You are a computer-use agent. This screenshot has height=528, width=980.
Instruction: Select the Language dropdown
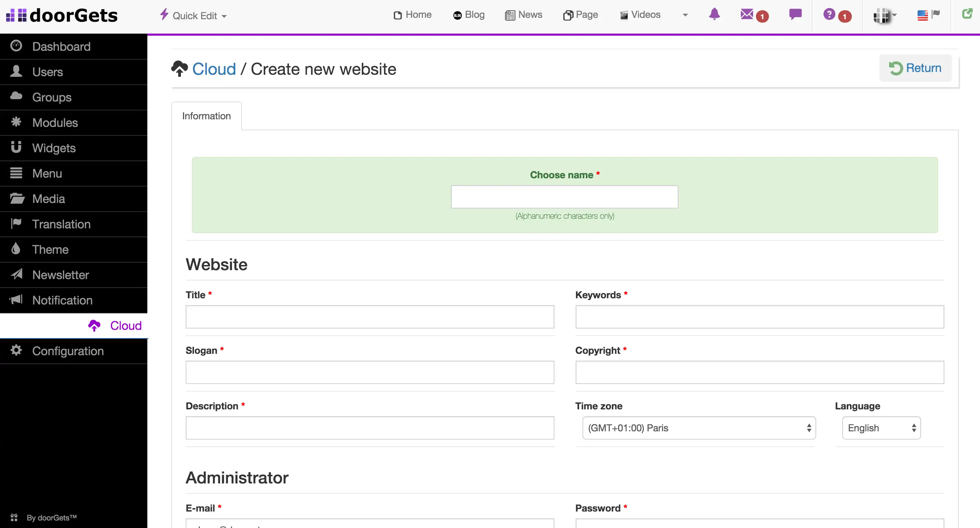point(881,428)
